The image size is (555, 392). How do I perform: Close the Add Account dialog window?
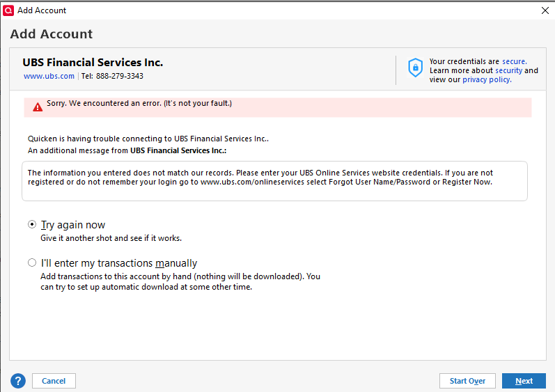(545, 10)
